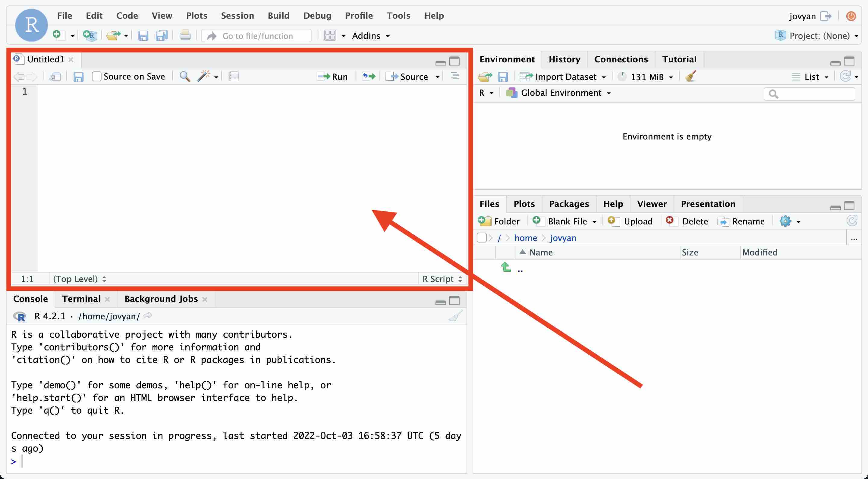Click the re-run previous code icon
The image size is (868, 479).
[368, 77]
